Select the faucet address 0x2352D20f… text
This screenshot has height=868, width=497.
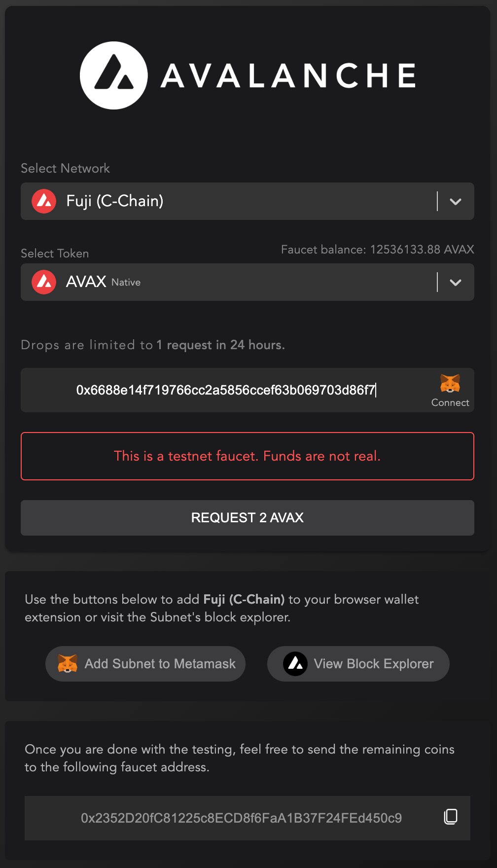click(x=241, y=818)
